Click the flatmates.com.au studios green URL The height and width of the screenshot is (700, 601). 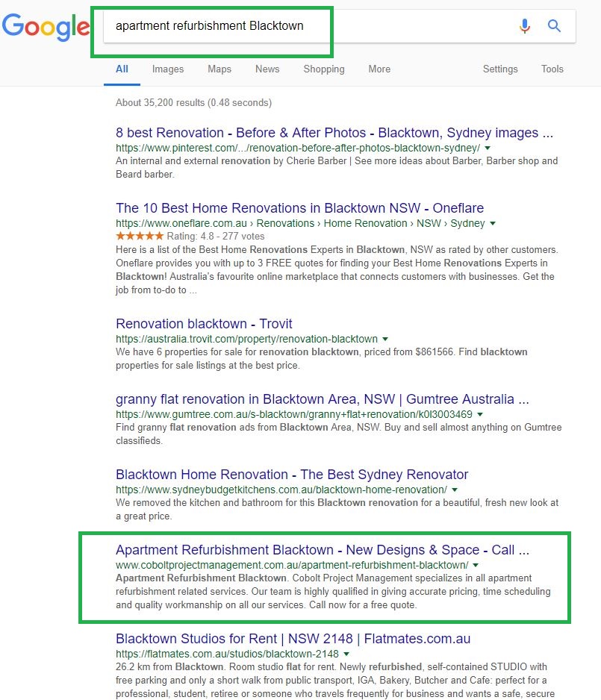(227, 654)
